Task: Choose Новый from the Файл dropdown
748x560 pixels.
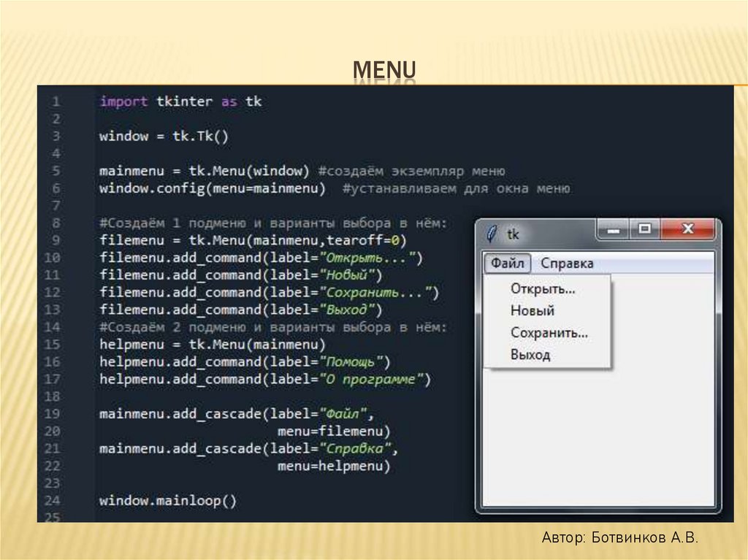Action: pos(533,310)
